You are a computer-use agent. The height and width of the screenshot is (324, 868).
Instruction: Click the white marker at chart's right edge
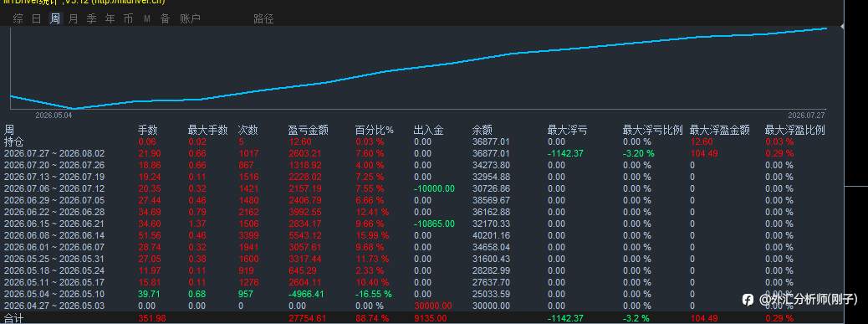tap(842, 26)
